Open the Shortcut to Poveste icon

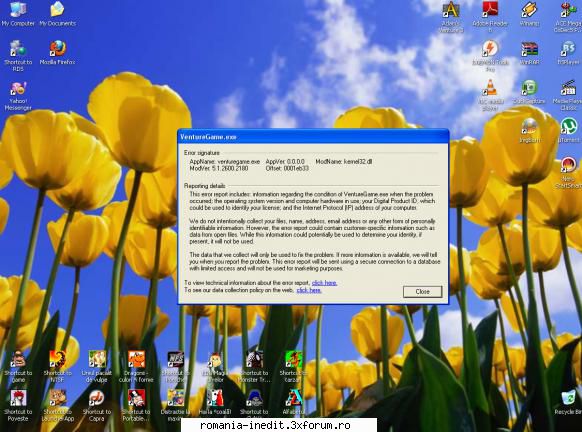(18, 405)
